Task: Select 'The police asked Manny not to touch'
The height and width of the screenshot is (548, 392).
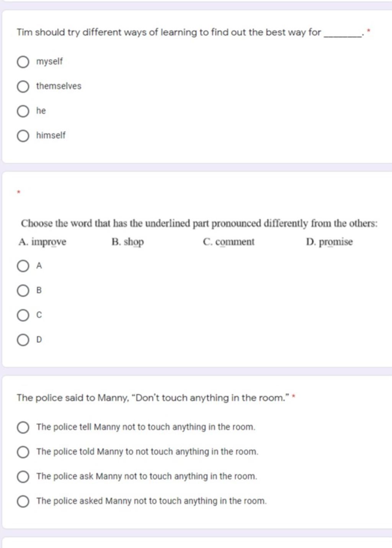Action: click(x=23, y=502)
